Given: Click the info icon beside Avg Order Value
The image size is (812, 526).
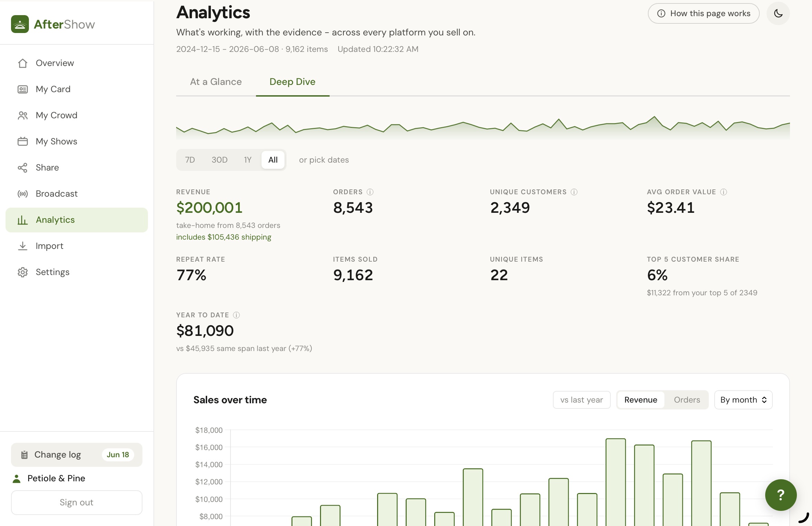Looking at the screenshot, I should coord(724,192).
